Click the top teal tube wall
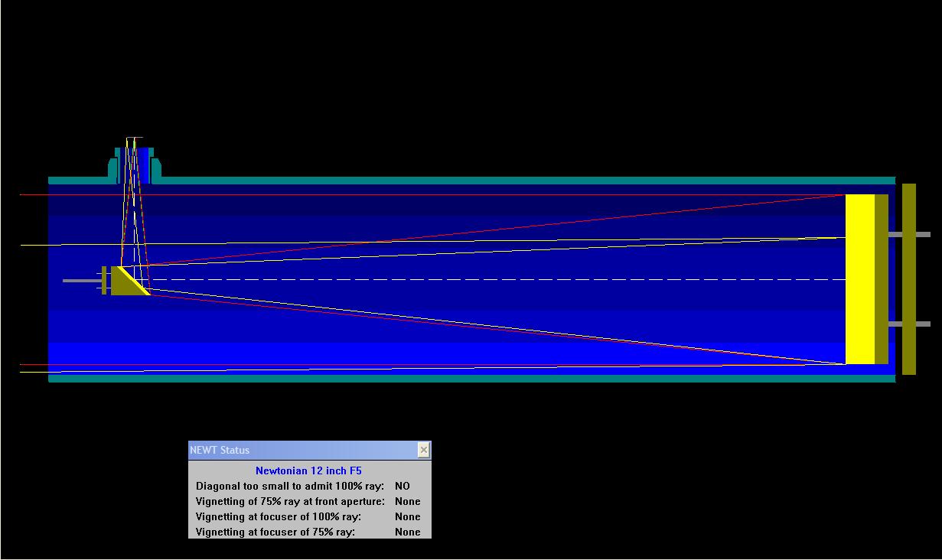Image resolution: width=942 pixels, height=560 pixels. (x=528, y=181)
